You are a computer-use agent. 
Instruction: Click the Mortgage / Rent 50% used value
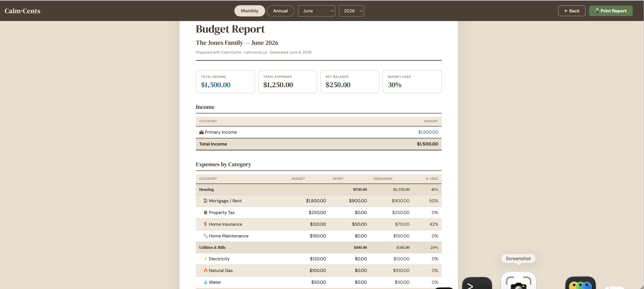tap(434, 201)
